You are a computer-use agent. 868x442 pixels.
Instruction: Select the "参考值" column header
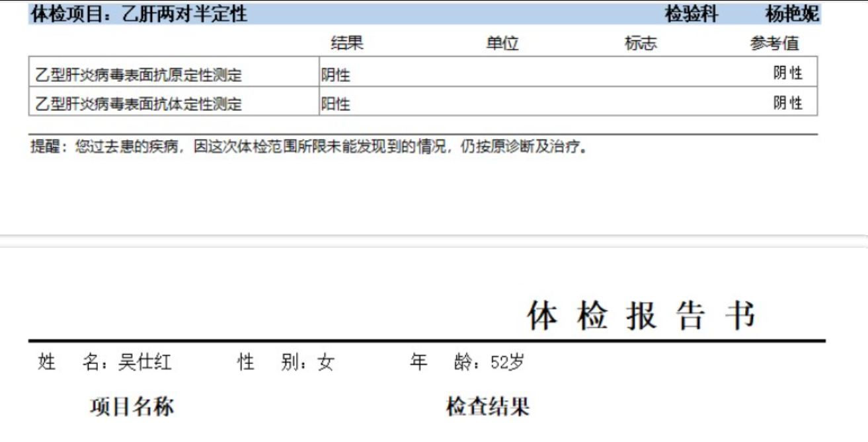click(774, 44)
